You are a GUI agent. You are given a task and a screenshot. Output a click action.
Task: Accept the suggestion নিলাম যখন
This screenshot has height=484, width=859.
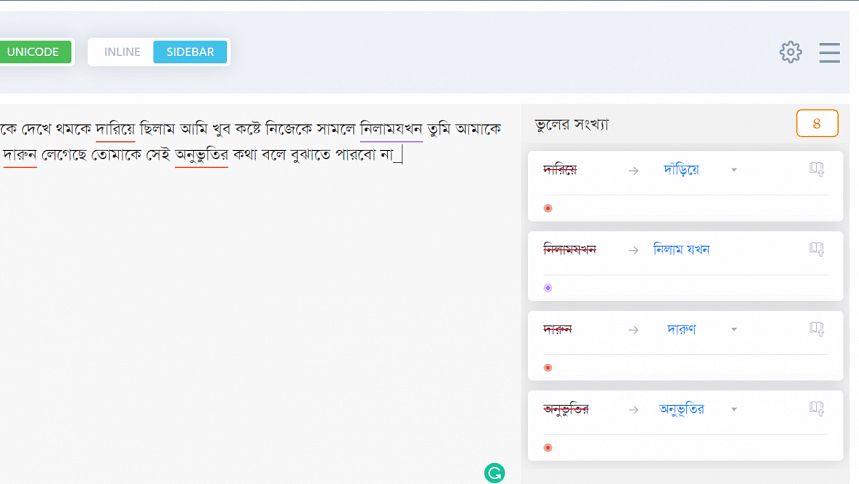tap(681, 250)
